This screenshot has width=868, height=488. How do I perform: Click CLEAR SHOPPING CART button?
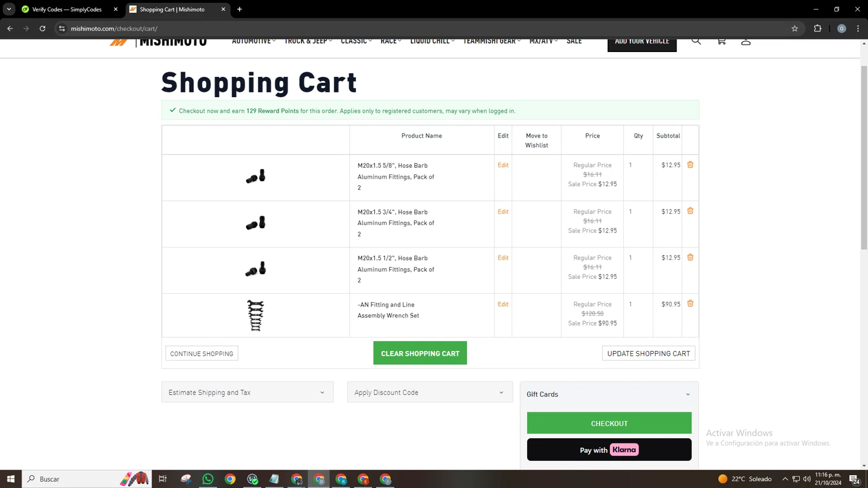coord(420,353)
